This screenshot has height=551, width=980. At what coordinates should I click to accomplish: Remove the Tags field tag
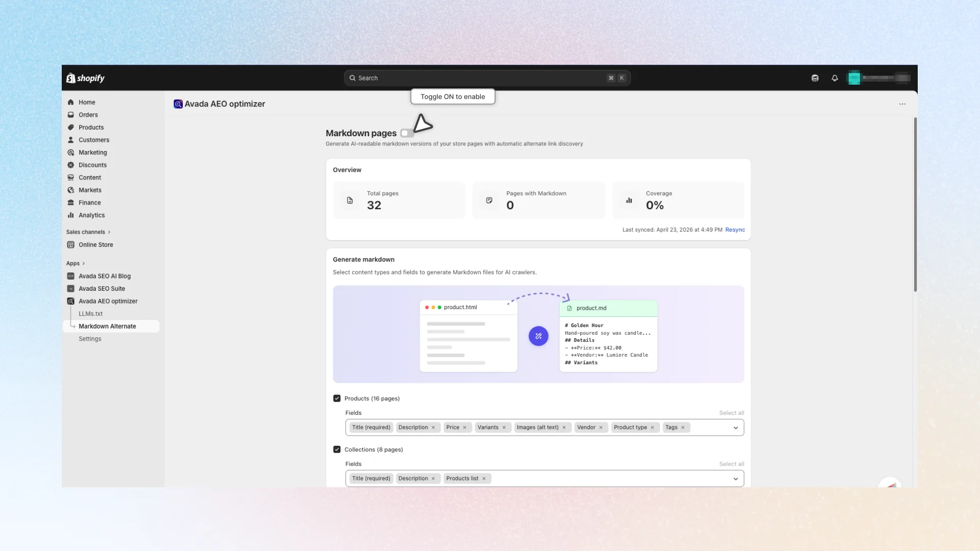coord(683,428)
